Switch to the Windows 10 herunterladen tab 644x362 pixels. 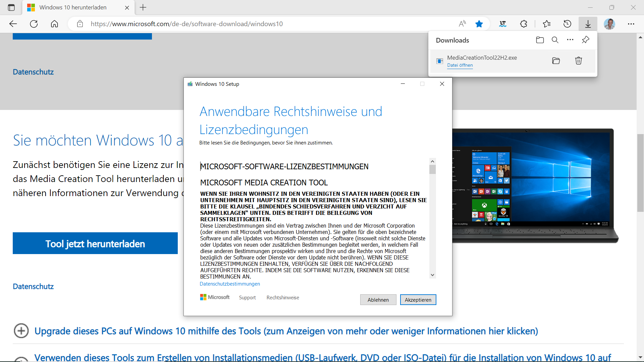pyautogui.click(x=73, y=7)
